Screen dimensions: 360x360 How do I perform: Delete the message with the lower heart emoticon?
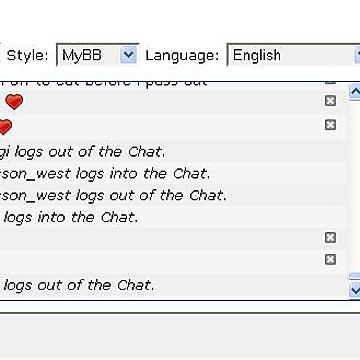(x=330, y=125)
